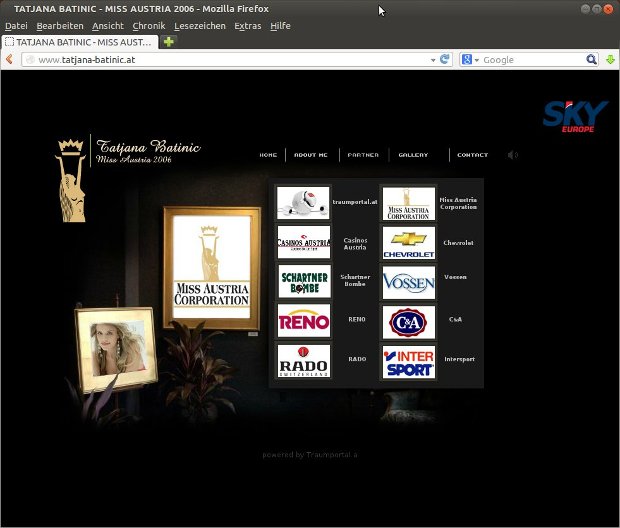
Task: Open the Datei menu
Action: (16, 26)
